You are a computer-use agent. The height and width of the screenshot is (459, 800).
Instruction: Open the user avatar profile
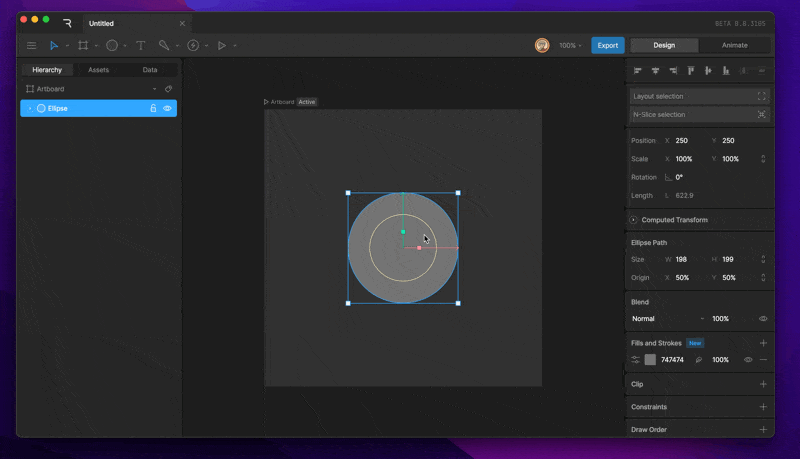click(542, 45)
